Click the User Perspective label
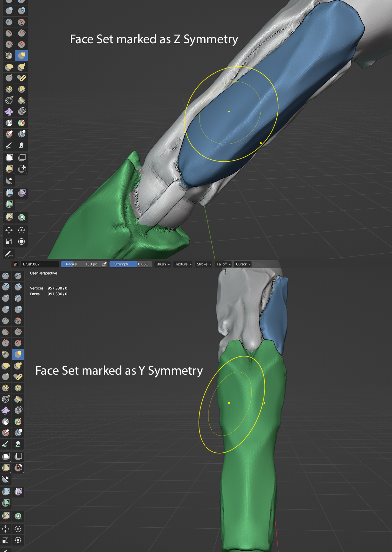 click(44, 273)
